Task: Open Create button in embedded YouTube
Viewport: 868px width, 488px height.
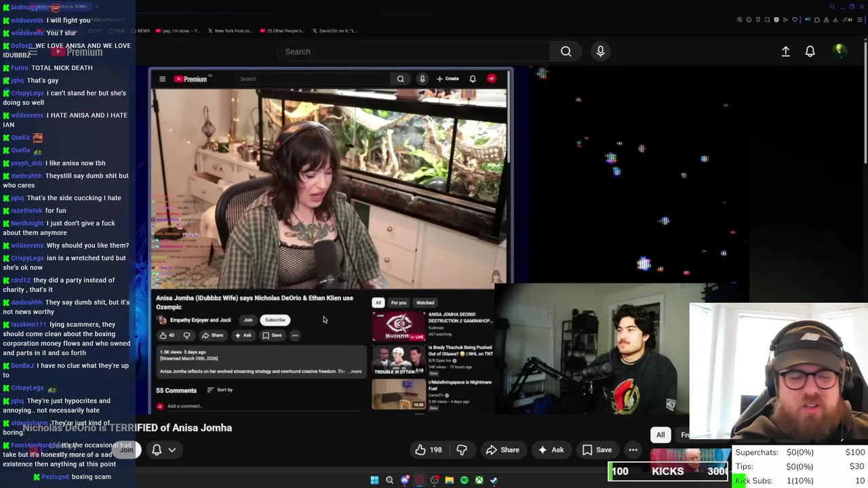Action: pyautogui.click(x=448, y=79)
